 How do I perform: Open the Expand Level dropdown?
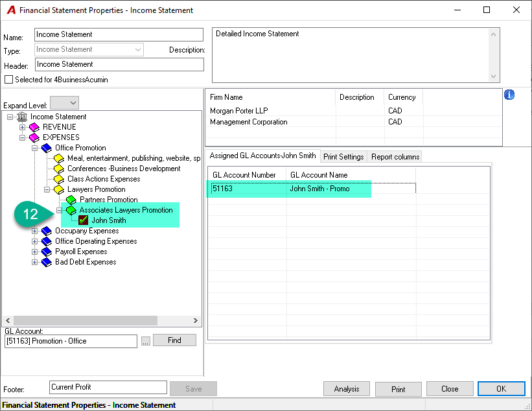(x=64, y=103)
